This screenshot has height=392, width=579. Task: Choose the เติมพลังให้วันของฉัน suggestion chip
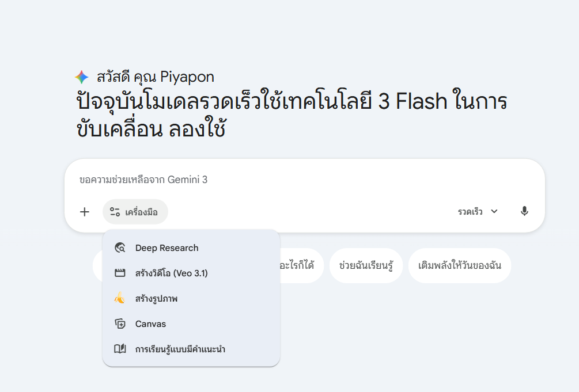click(459, 265)
